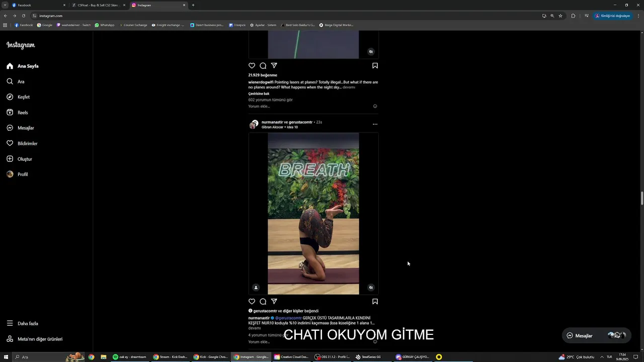Open the Facebook bookmark in bookmarks bar
The height and width of the screenshot is (362, 644).
(x=24, y=25)
